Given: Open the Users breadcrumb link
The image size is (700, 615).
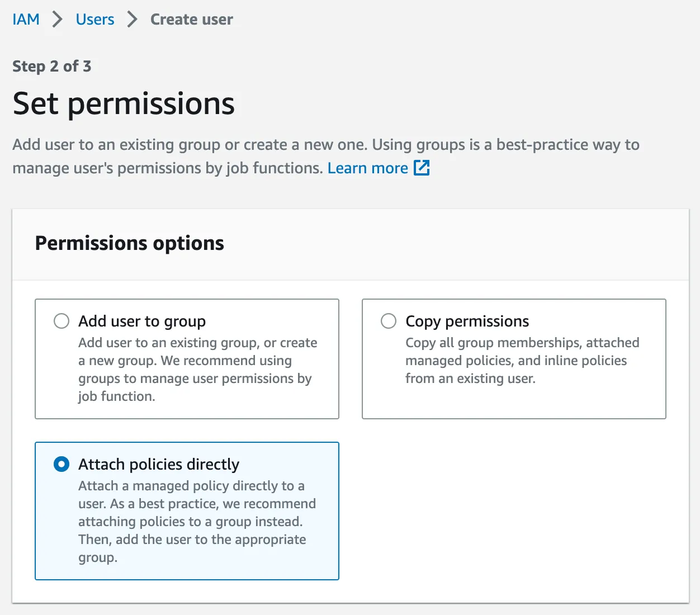Looking at the screenshot, I should coord(94,20).
